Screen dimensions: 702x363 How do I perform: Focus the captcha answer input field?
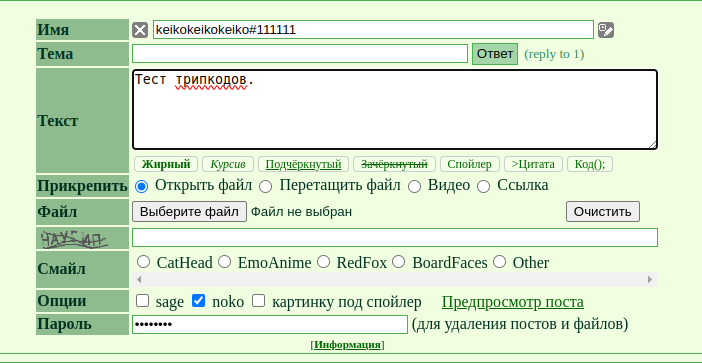click(x=395, y=238)
